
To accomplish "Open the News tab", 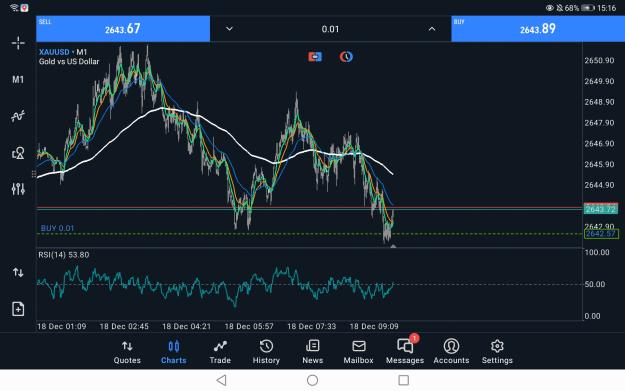I will pyautogui.click(x=312, y=352).
